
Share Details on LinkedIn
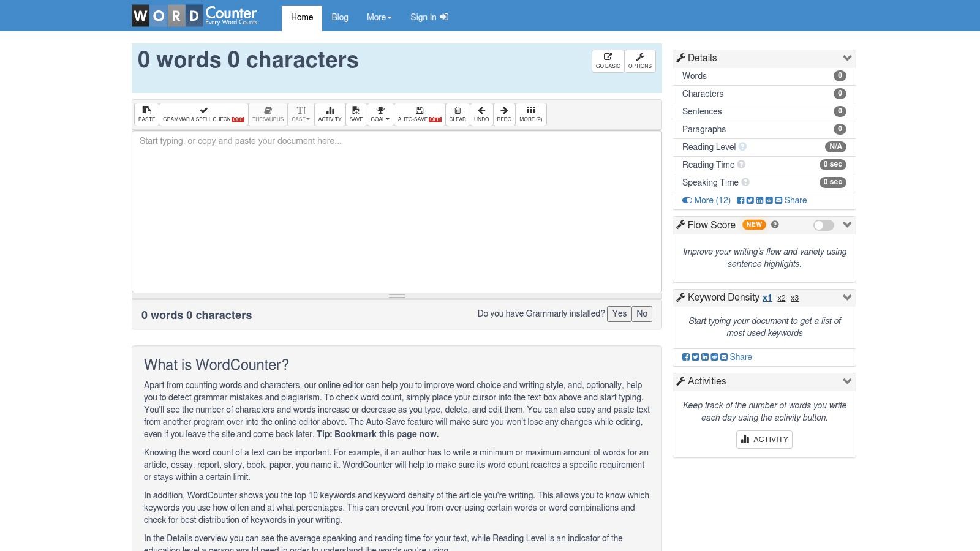tap(759, 200)
